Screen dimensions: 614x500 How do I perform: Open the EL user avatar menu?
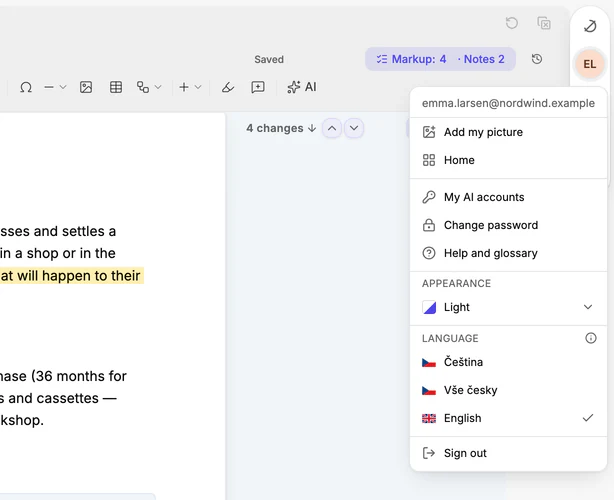(590, 64)
